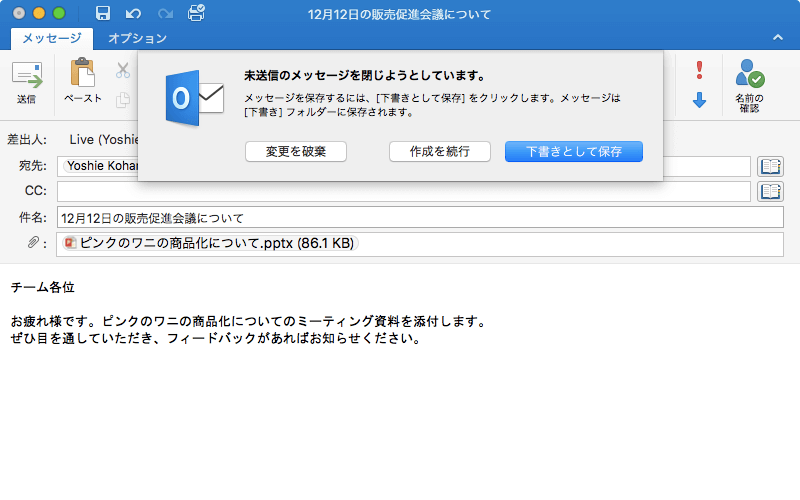Click the green zoom window button
This screenshot has width=800, height=500.
coord(59,13)
